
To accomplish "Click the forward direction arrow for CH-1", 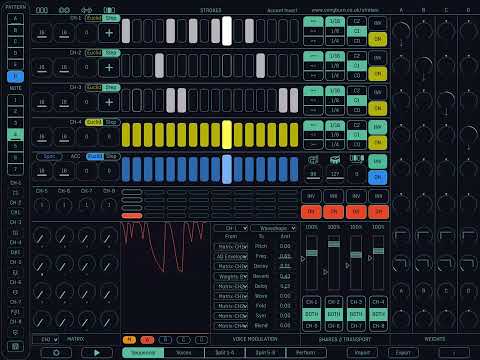I will (x=313, y=21).
